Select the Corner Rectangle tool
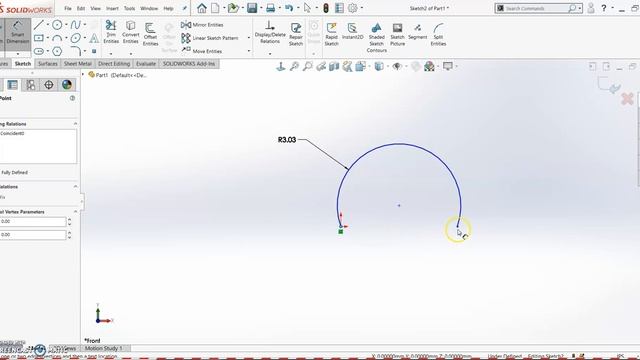The width and height of the screenshot is (640, 360). pyautogui.click(x=39, y=38)
